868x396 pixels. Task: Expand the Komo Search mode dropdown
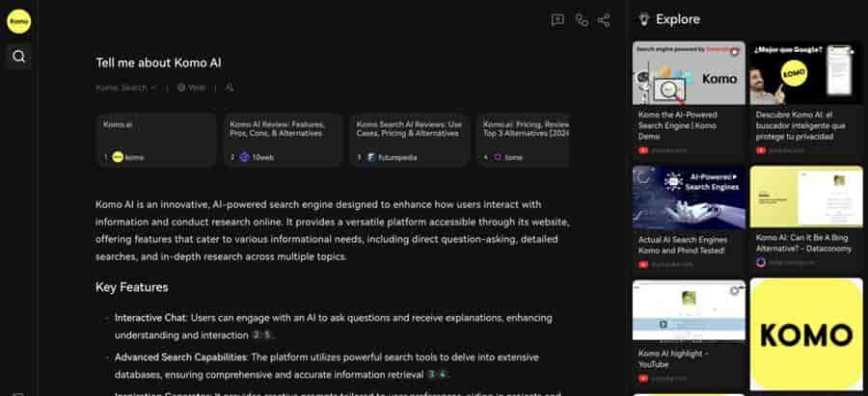[126, 88]
